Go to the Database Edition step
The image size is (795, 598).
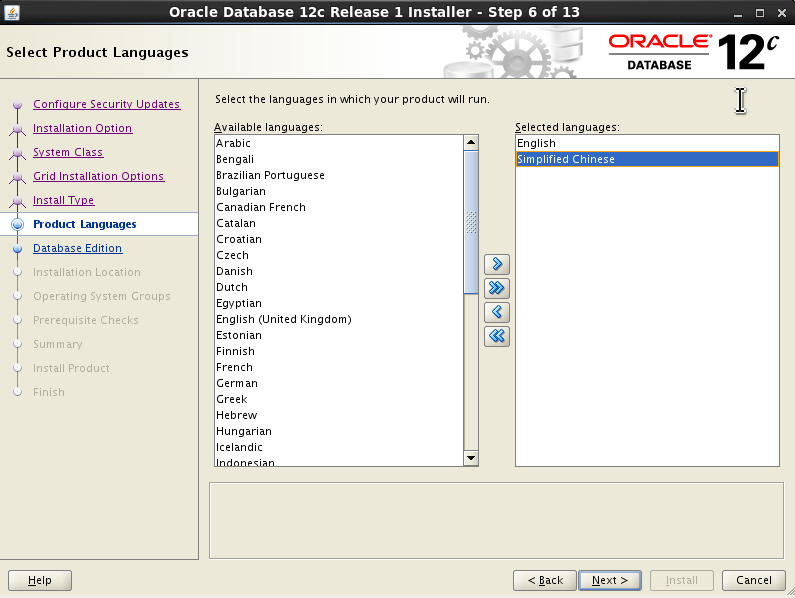coord(78,248)
